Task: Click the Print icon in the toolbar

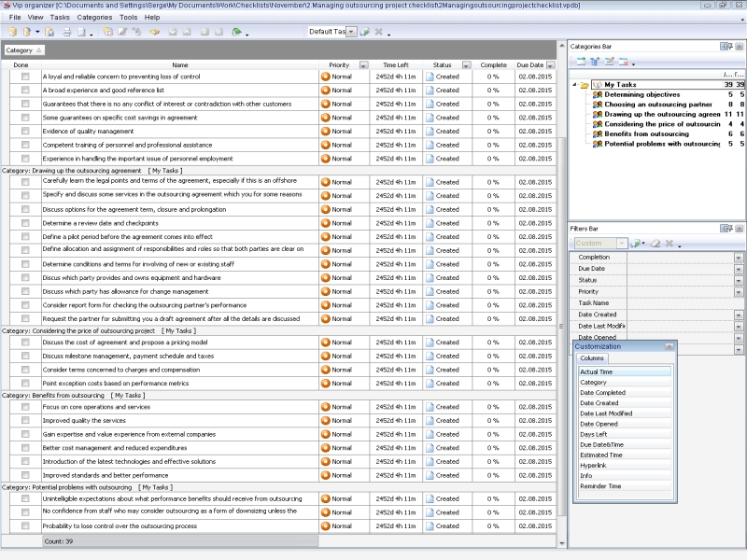Action: coord(66,32)
